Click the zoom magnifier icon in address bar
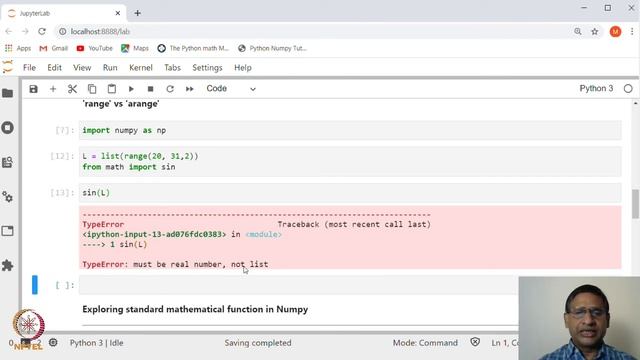This screenshot has height=360, width=640. pos(578,31)
